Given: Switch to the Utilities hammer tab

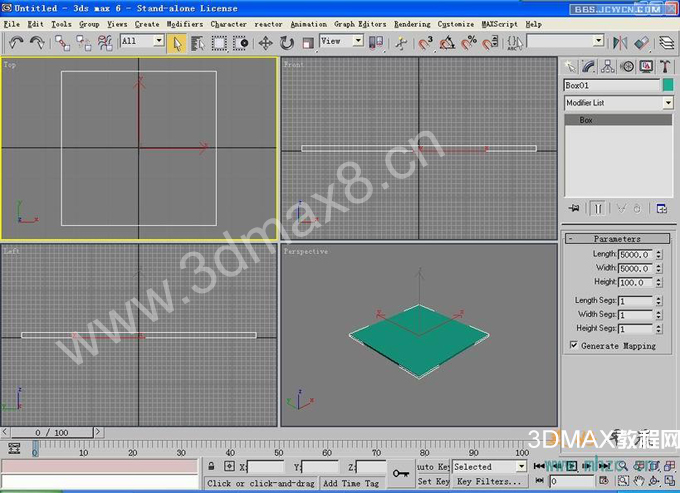Looking at the screenshot, I should pos(662,67).
